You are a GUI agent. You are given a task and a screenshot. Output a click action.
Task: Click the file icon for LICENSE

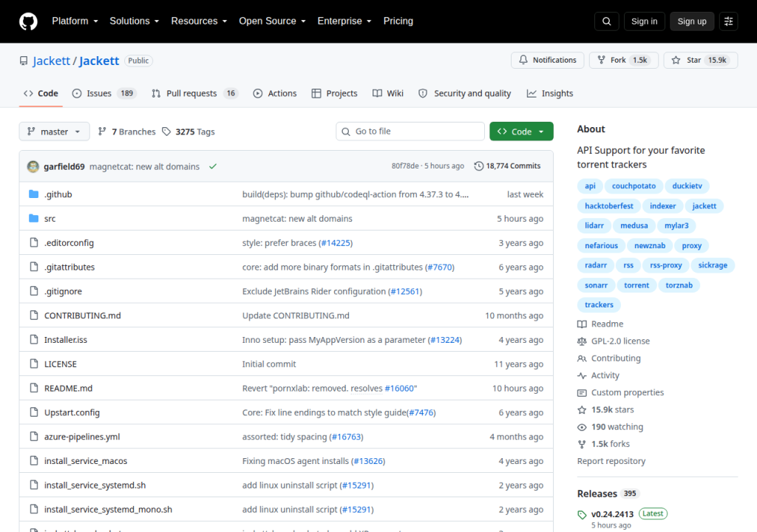coord(34,364)
